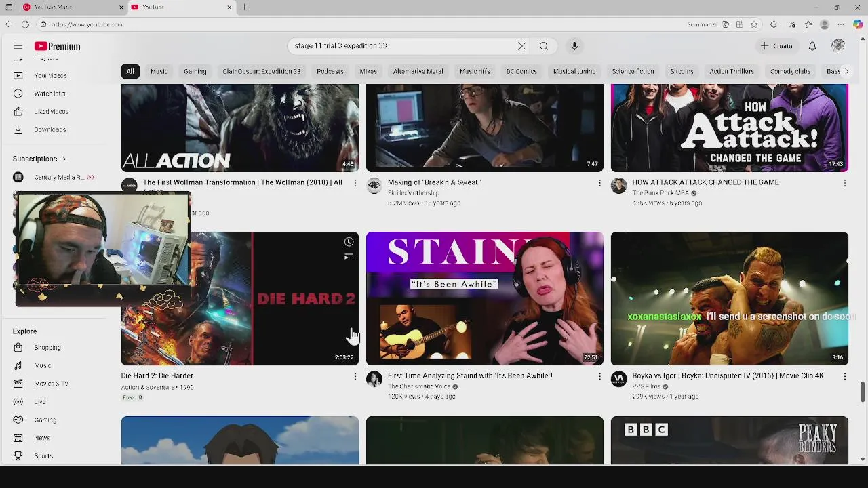Image resolution: width=868 pixels, height=488 pixels.
Task: Open more options for Boyka vs Igor video
Action: coord(844,376)
